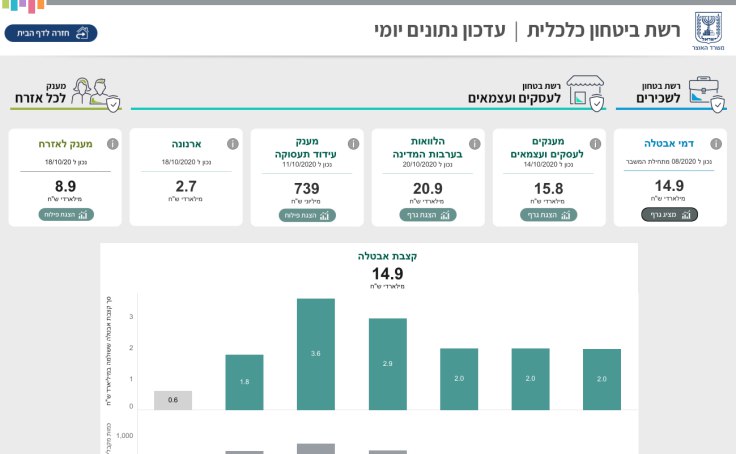Select the רשת בטחון לעסקים ועצמאים section tab
The image size is (736, 454).
coord(368,93)
